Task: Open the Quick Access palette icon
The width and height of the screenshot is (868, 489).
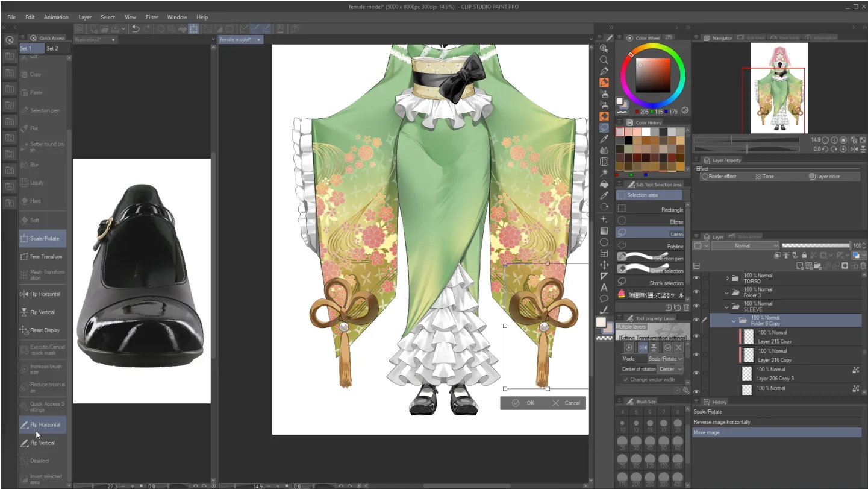Action: pyautogui.click(x=10, y=40)
